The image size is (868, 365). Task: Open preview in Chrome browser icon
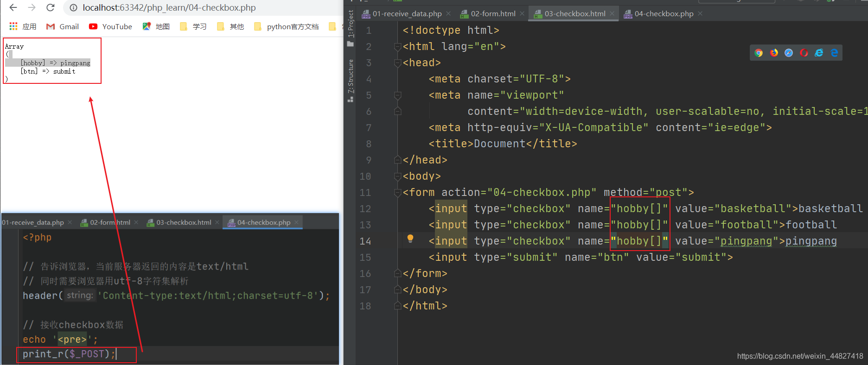(x=759, y=53)
